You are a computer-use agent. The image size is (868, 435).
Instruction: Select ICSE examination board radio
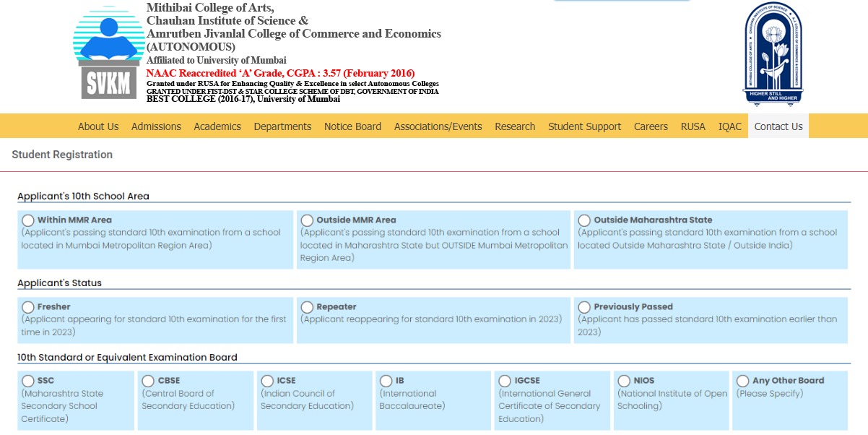click(x=267, y=381)
